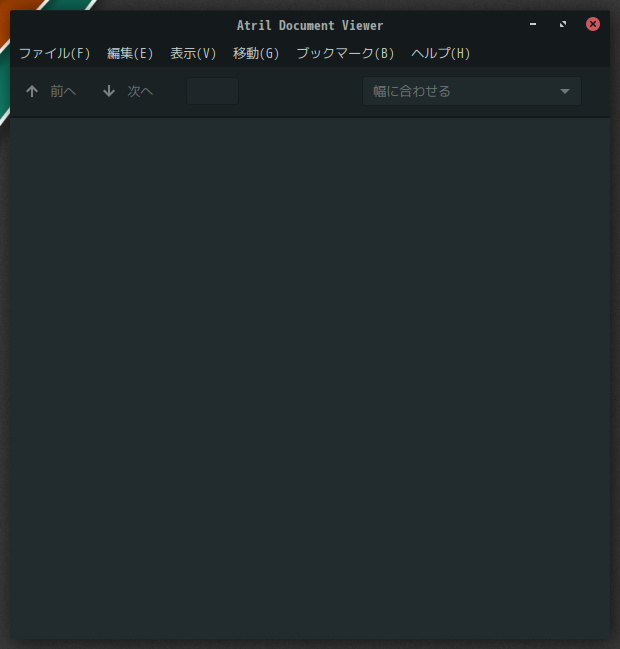The image size is (620, 649).
Task: Click the up arrow previous-page icon
Action: pos(32,91)
